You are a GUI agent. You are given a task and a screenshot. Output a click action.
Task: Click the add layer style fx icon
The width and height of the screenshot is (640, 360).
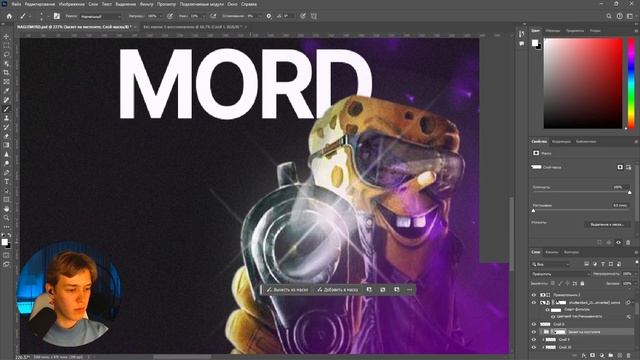[584, 356]
